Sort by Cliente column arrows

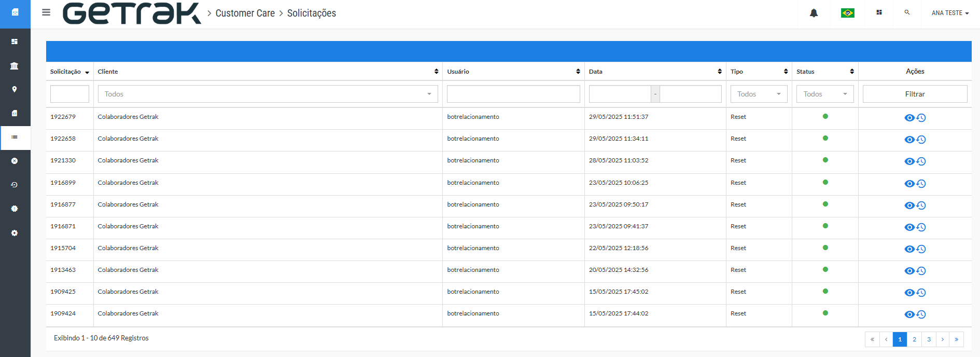(436, 72)
